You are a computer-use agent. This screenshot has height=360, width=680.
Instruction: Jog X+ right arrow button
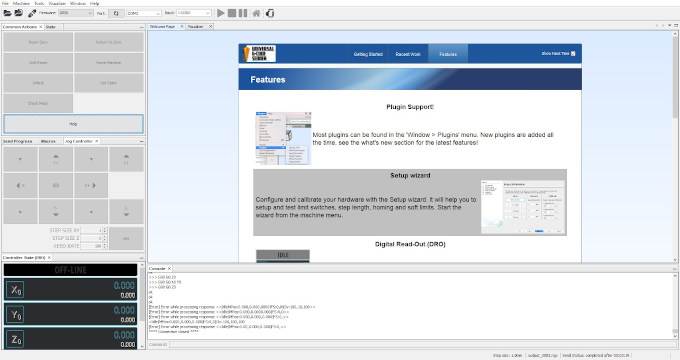click(91, 185)
